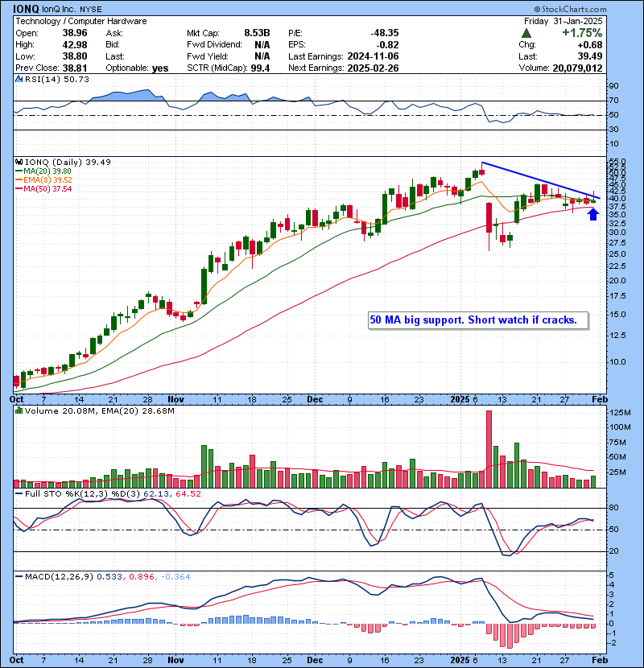The height and width of the screenshot is (668, 644).
Task: Click the tallest red volume bar in the volume panel
Action: coord(489,449)
